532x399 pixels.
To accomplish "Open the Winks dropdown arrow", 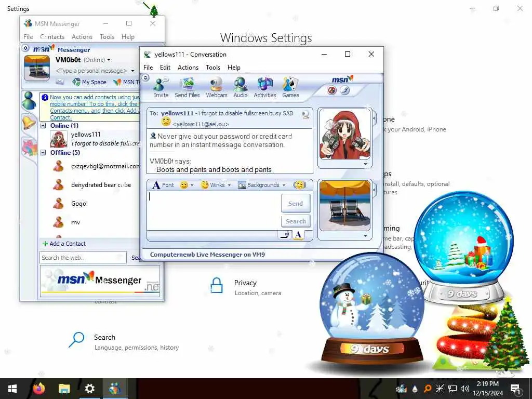I will click(229, 185).
